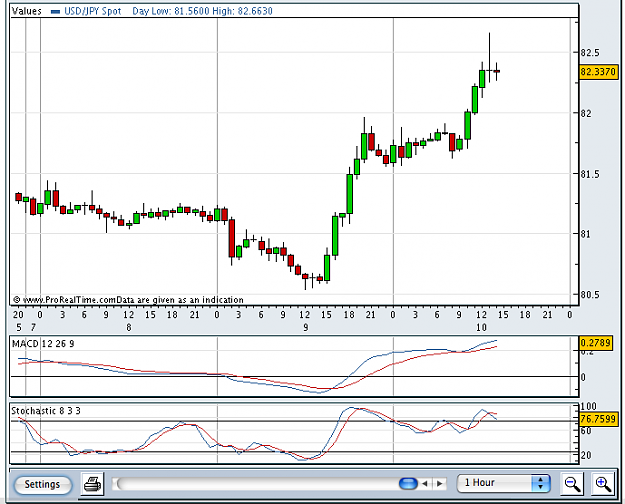Click the horizontal chart scrollbar track
Viewport: 625px width, 504px height.
(265, 484)
